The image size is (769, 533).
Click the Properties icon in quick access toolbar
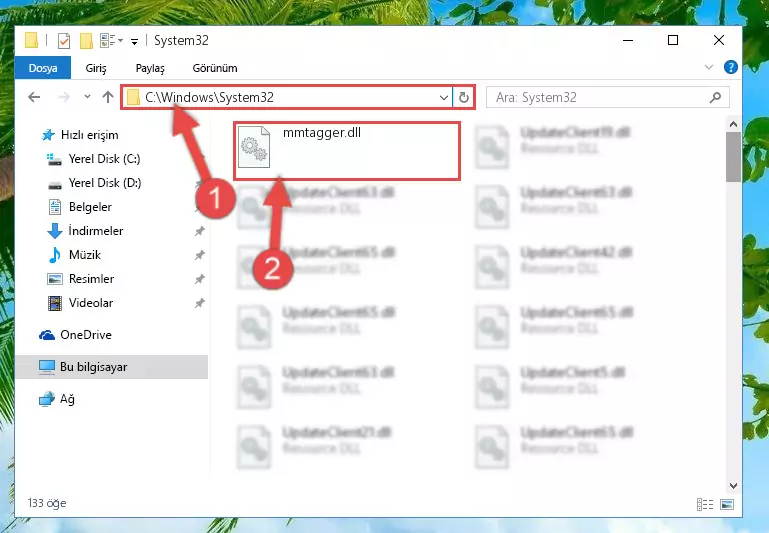[x=64, y=41]
